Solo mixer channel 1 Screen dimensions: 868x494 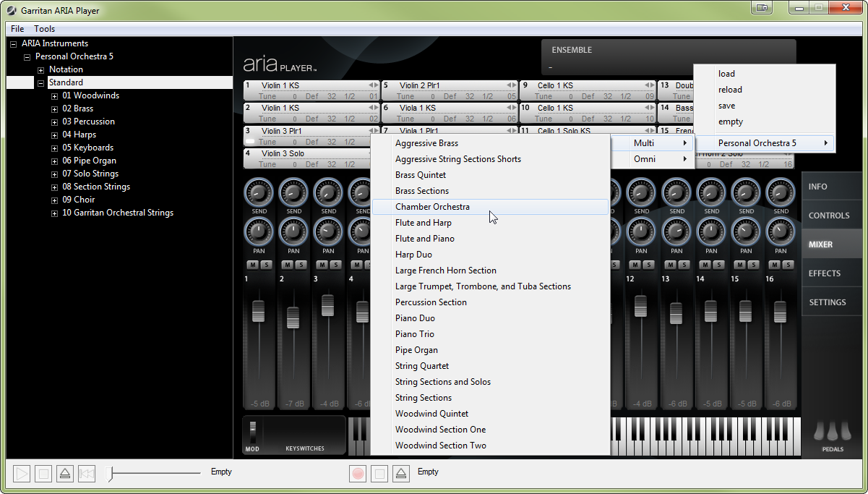click(x=265, y=265)
